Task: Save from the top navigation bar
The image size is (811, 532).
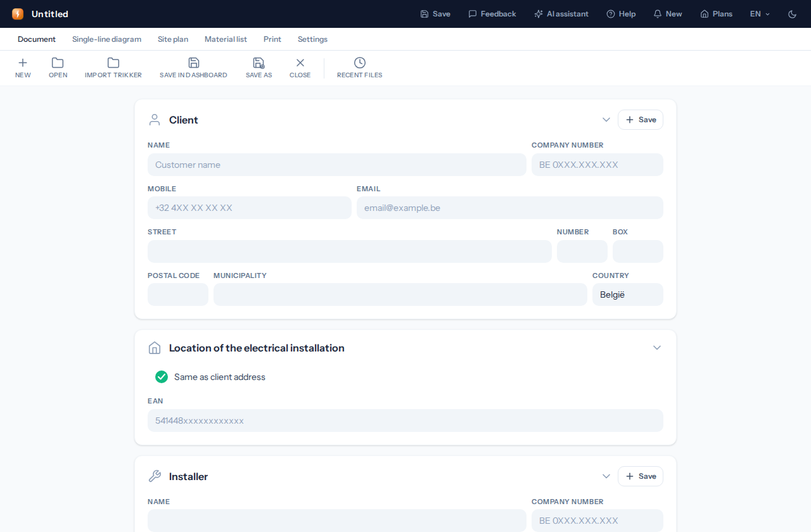Action: (435, 14)
